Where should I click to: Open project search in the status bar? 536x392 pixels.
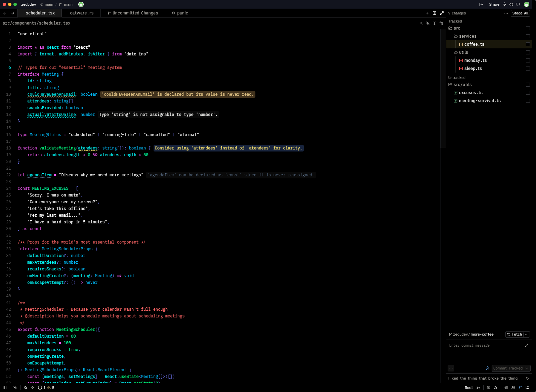point(26,388)
